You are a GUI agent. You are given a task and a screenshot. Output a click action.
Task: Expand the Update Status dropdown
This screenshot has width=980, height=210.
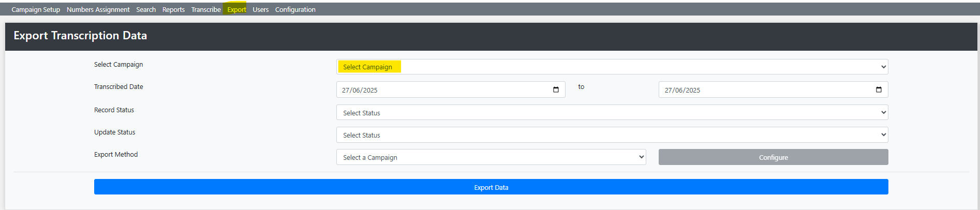tap(612, 135)
